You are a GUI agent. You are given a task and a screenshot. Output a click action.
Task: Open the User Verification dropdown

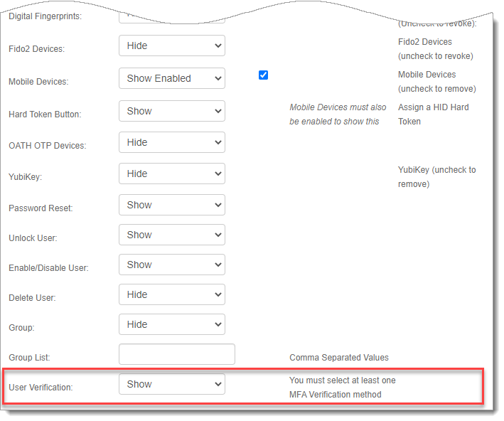pos(171,385)
